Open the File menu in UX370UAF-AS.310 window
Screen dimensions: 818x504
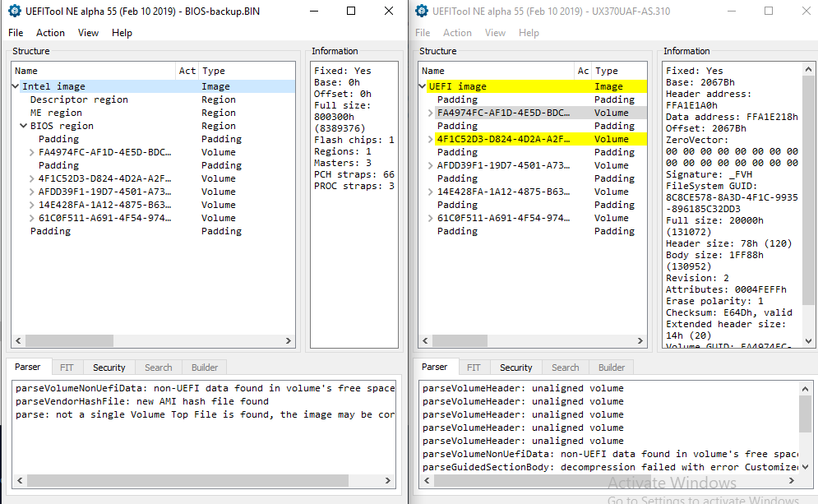click(423, 33)
